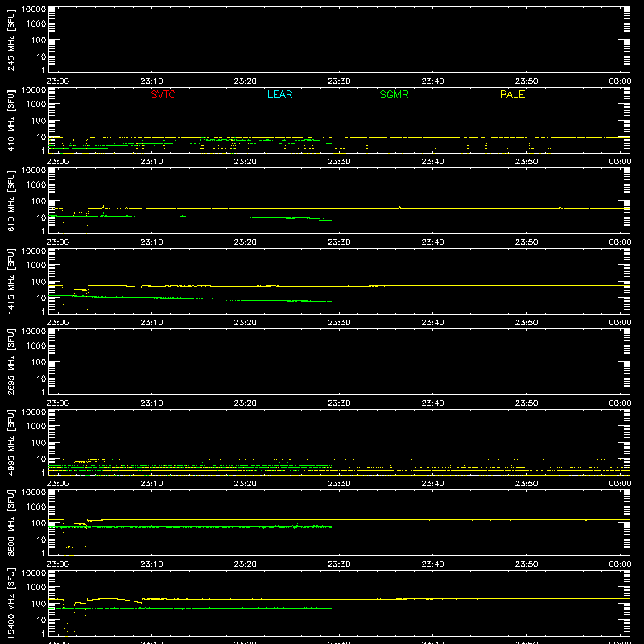Click 23:30 tick label under 245 MHz panel
This screenshot has width=644, height=644.
pos(339,81)
